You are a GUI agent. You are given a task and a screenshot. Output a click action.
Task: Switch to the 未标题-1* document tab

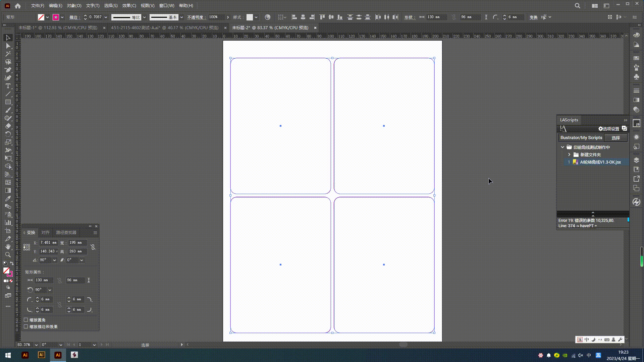point(58,28)
